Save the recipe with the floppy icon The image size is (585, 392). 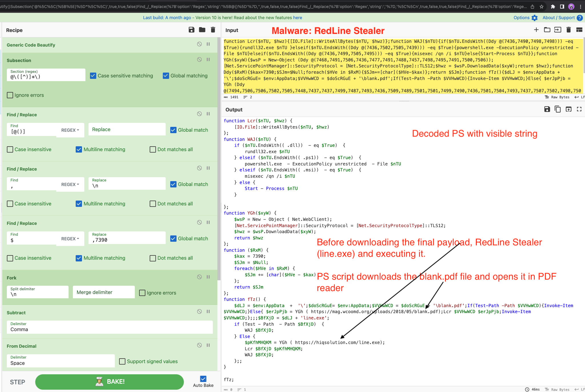[x=192, y=30]
